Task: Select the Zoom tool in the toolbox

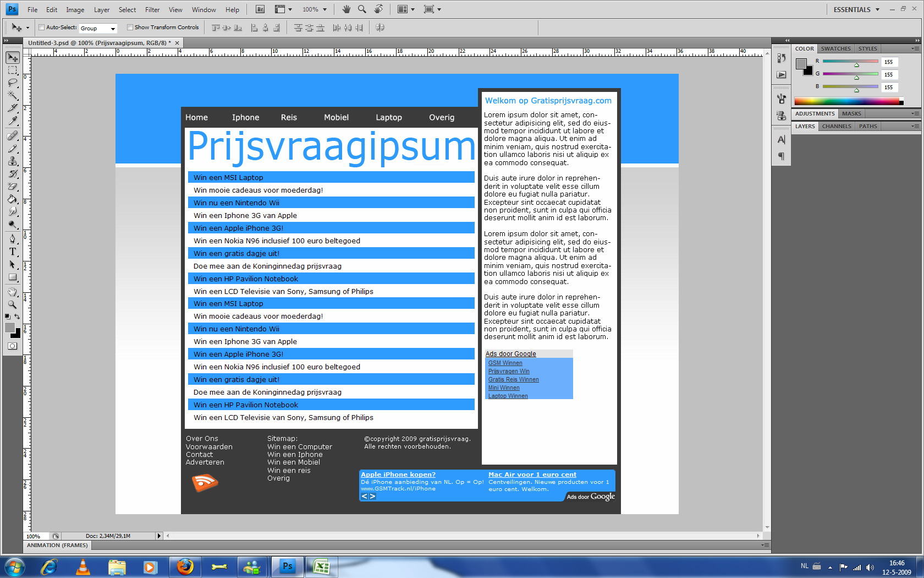Action: tap(13, 304)
